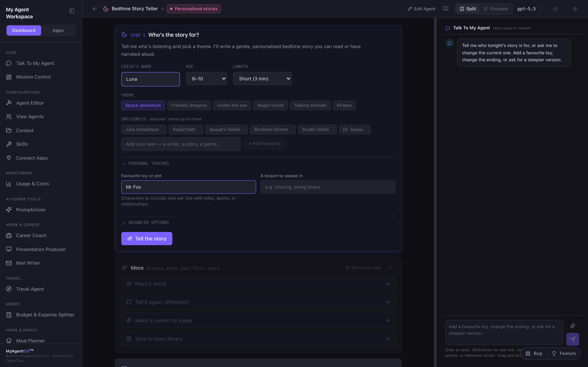
Task: Click the paperclip attachment icon
Action: click(x=572, y=326)
